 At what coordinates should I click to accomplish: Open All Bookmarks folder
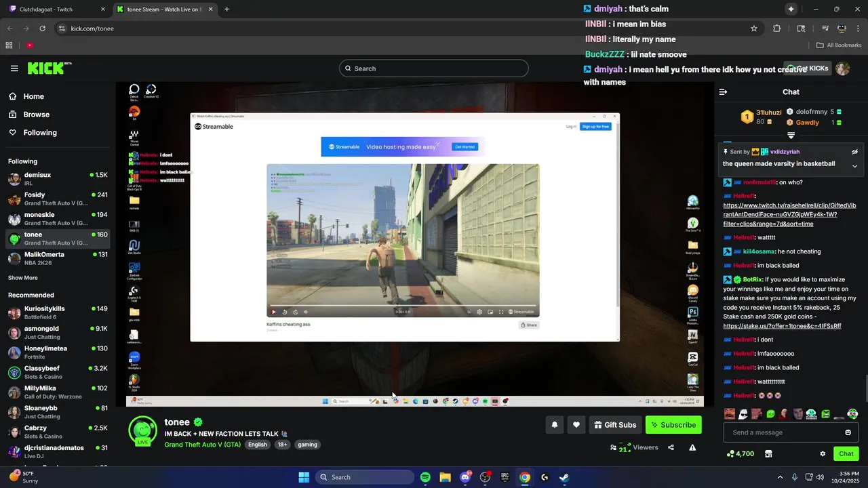point(838,45)
